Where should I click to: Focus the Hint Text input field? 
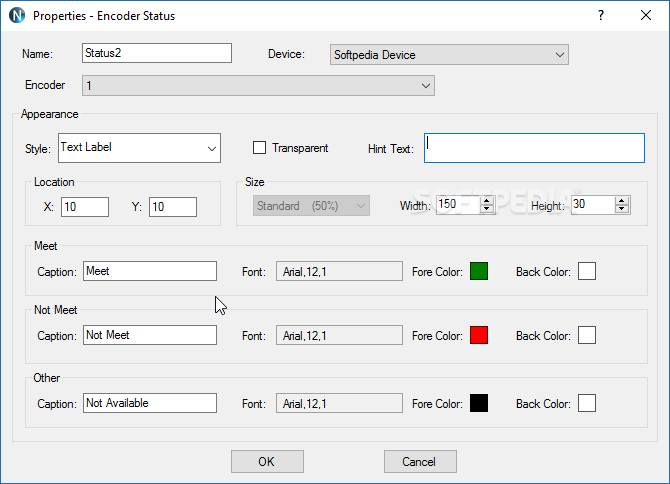click(534, 148)
